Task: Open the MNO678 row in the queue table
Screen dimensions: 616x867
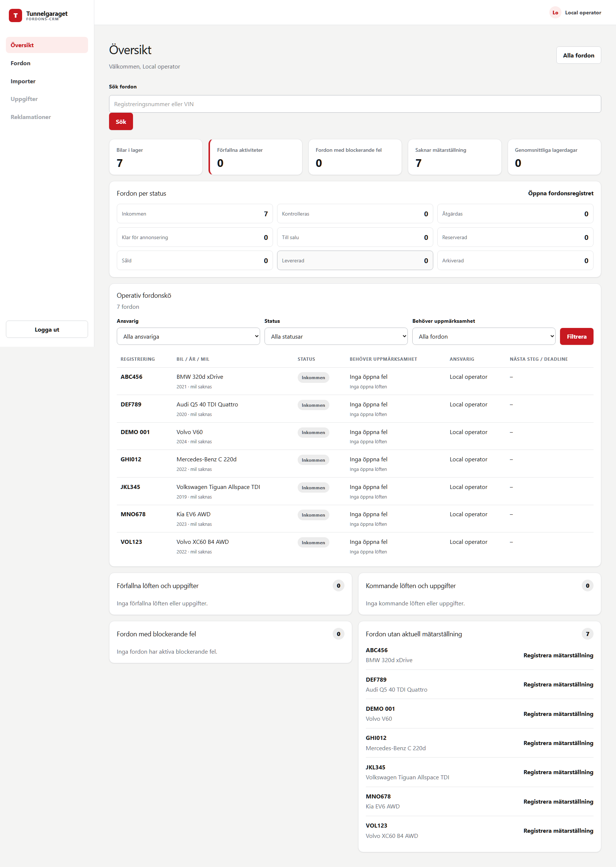Action: (355, 519)
